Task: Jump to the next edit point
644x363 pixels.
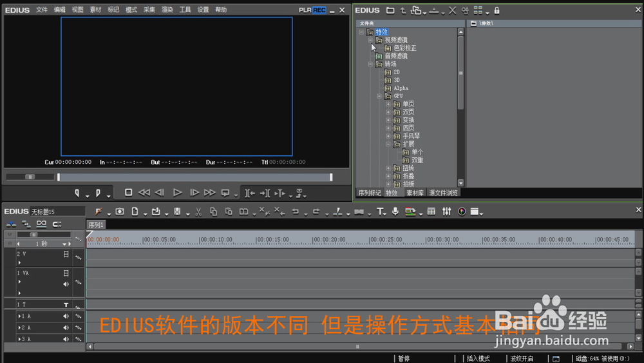Action: point(265,193)
